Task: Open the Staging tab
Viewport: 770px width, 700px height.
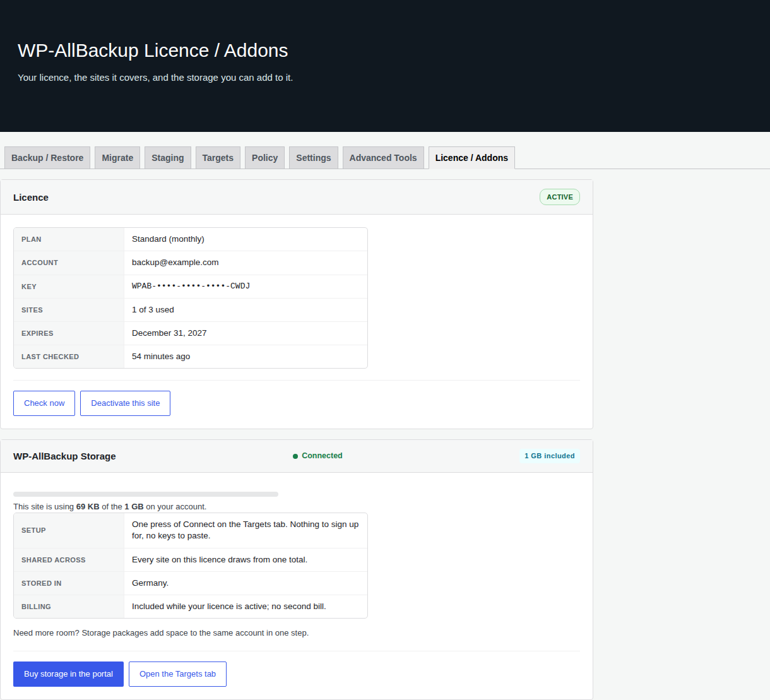Action: 168,158
